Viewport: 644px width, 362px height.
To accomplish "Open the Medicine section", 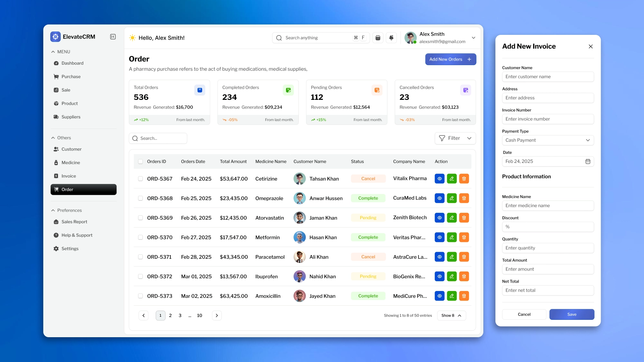I will coord(70,163).
